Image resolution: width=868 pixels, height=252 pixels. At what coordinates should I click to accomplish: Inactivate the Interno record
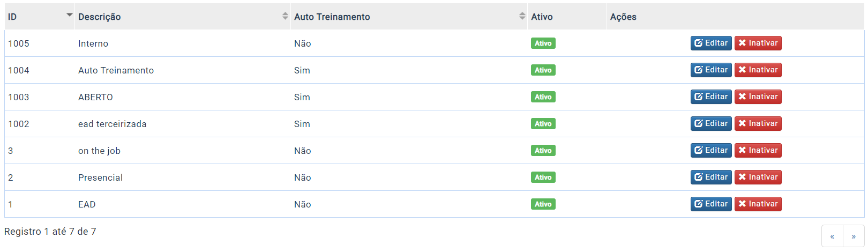point(758,43)
